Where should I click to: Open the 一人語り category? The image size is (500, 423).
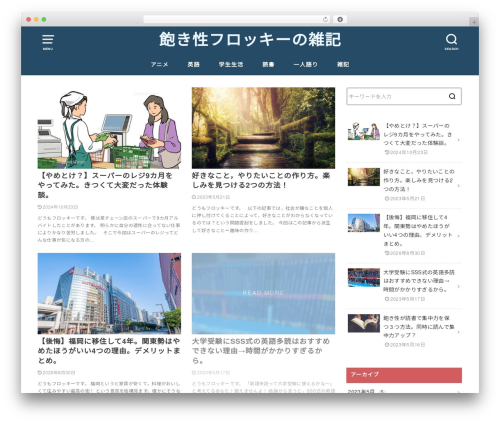click(x=305, y=64)
